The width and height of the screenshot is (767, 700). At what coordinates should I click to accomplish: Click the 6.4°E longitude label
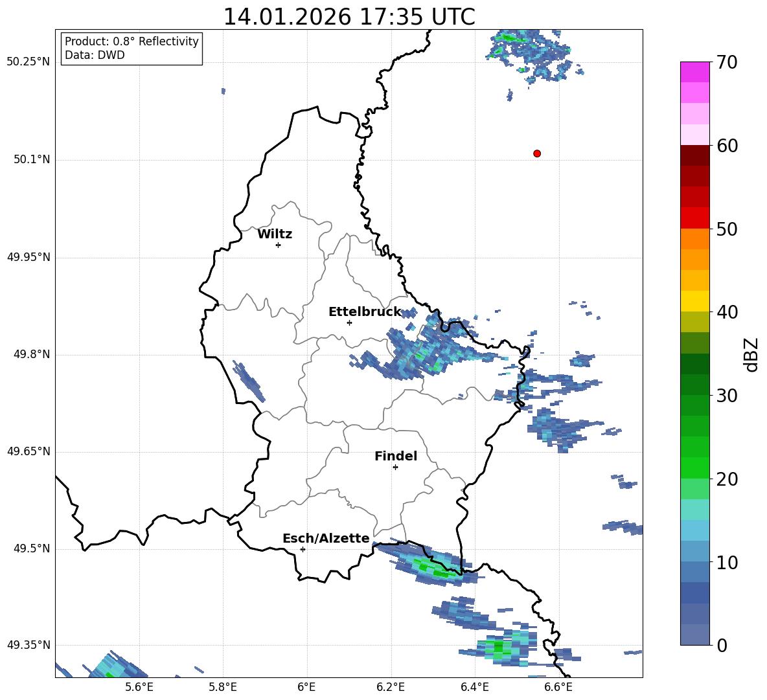[474, 687]
